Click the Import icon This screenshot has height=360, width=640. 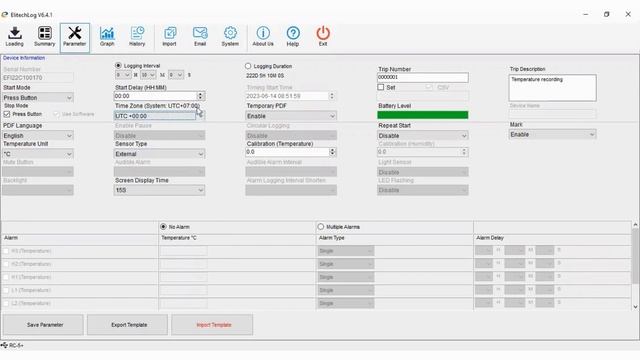(169, 37)
